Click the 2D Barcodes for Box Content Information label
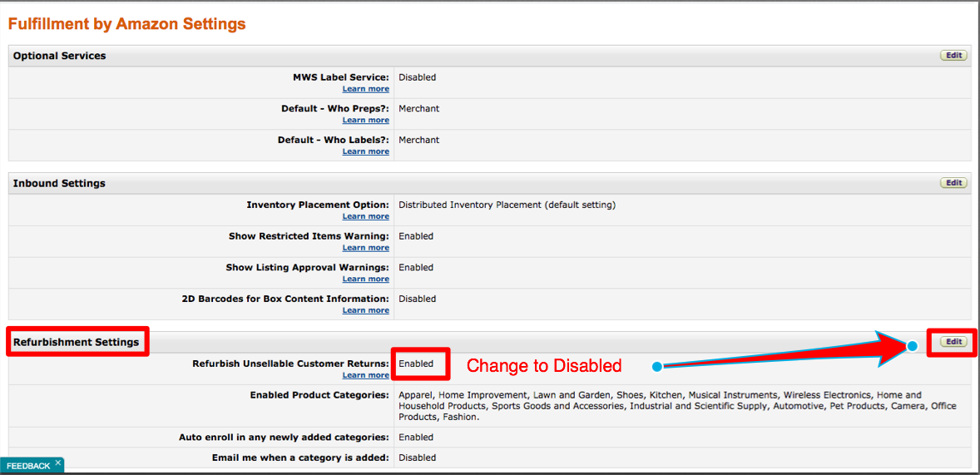The image size is (980, 475). coord(285,298)
